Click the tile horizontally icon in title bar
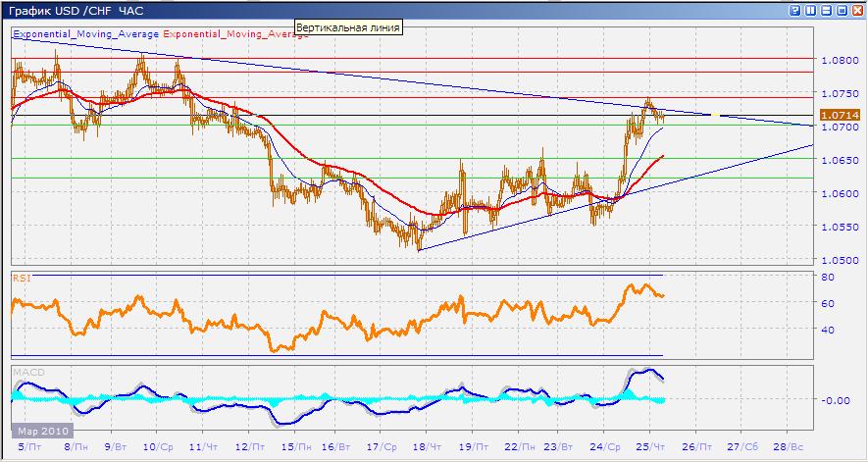The height and width of the screenshot is (462, 868). point(825,10)
